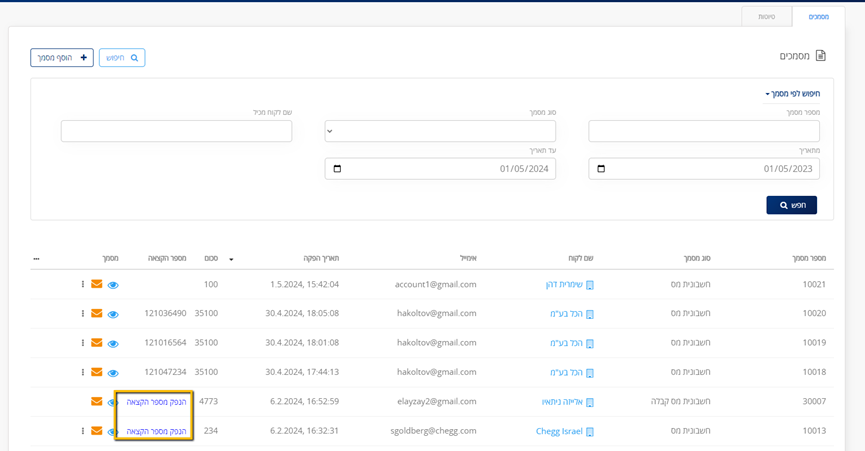Image resolution: width=865 pixels, height=451 pixels.
Task: View document 10018 via the eye icon
Action: 113,373
